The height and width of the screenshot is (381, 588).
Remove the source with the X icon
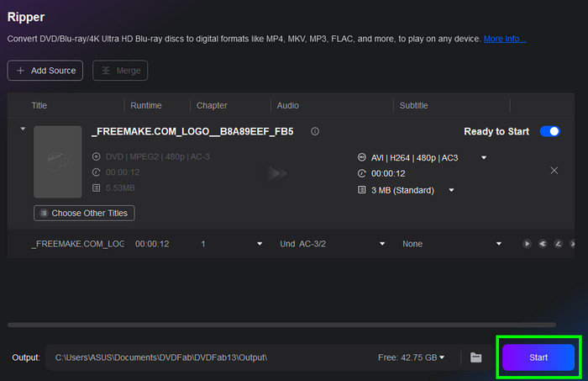point(554,171)
